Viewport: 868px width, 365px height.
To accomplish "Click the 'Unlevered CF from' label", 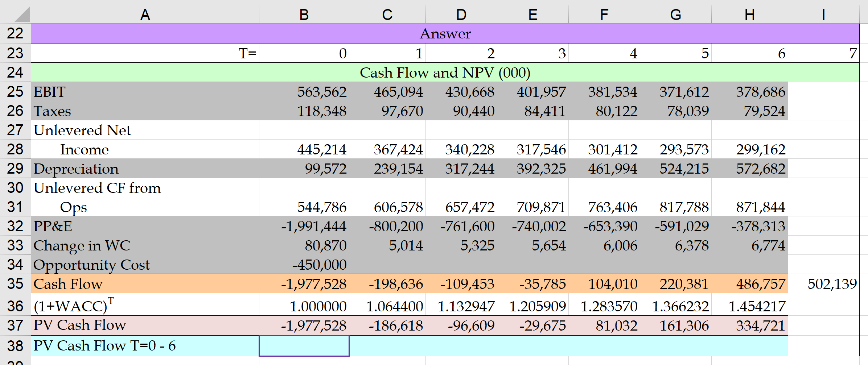I will [97, 188].
